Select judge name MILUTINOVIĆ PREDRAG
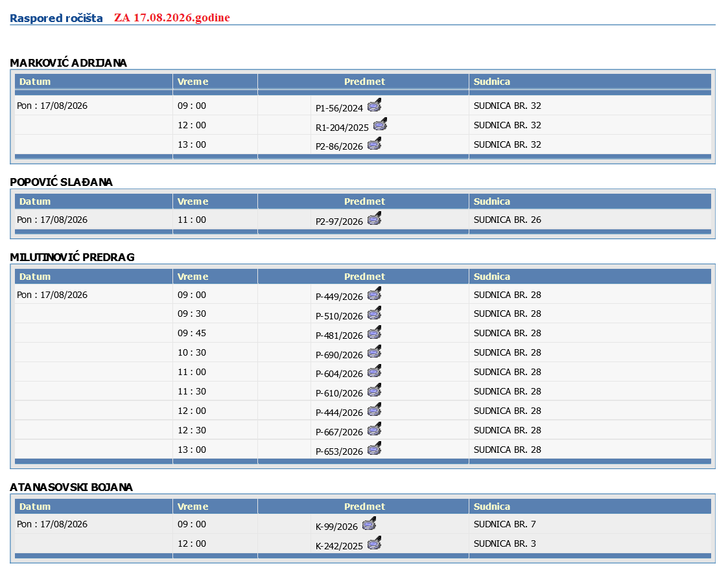Screen dimensions: 728x572 [72, 257]
